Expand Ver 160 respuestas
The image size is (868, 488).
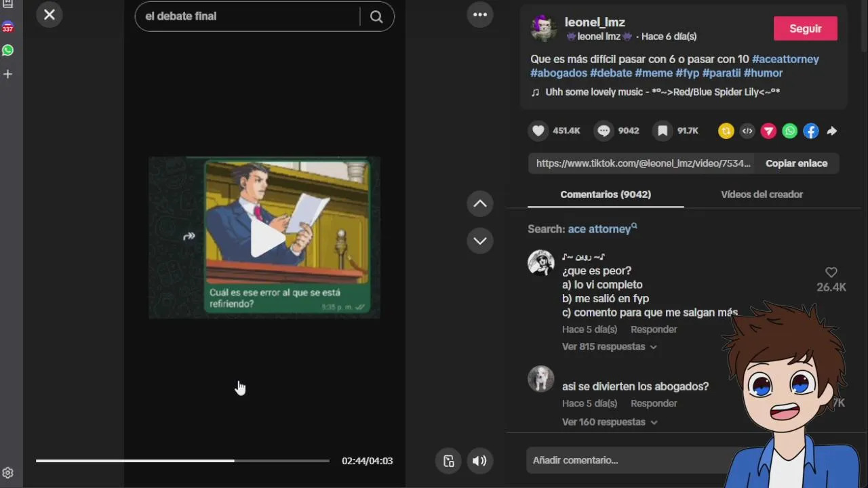(609, 422)
